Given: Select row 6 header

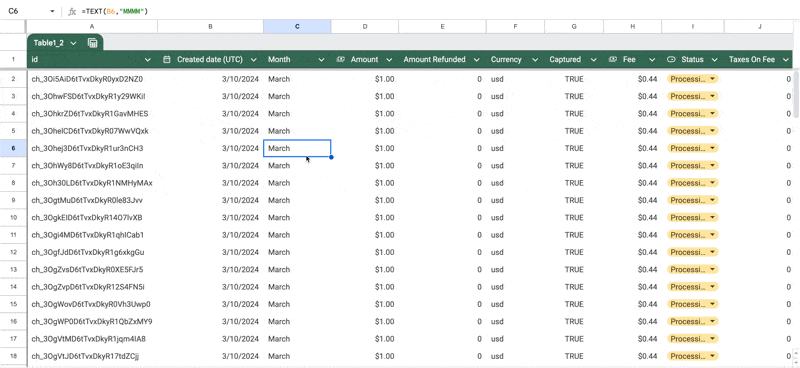Looking at the screenshot, I should (13, 149).
